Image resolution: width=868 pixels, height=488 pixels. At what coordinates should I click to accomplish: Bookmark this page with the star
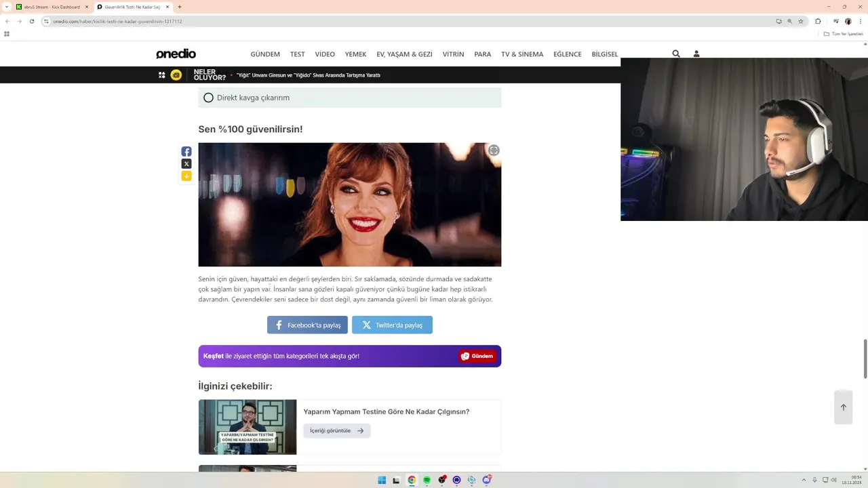[x=801, y=21]
